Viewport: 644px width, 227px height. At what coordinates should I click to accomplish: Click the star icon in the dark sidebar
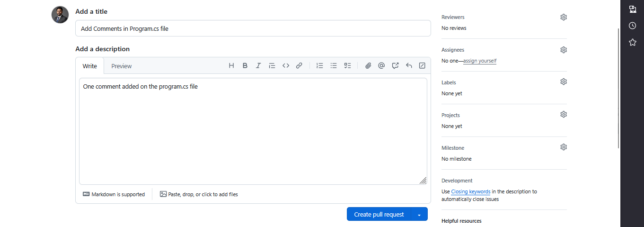(x=632, y=42)
